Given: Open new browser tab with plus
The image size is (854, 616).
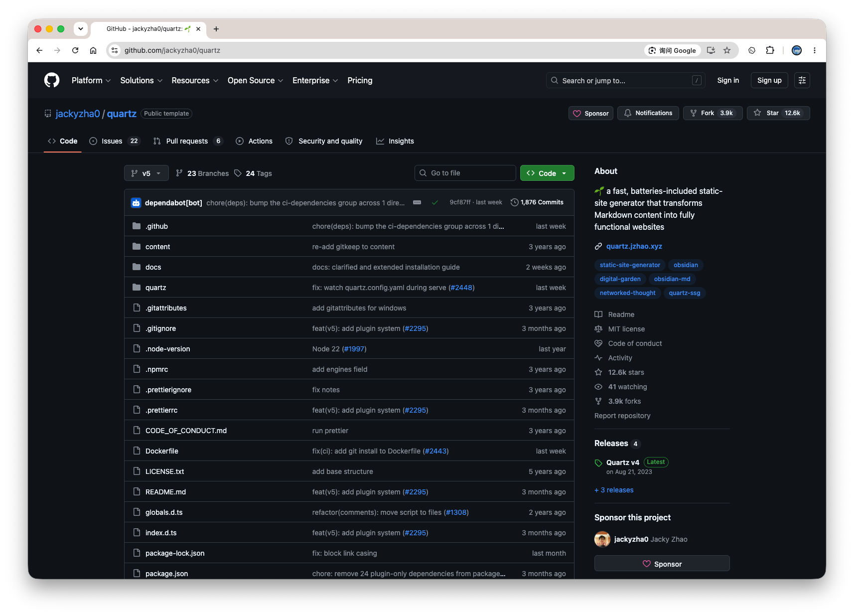Looking at the screenshot, I should point(216,29).
